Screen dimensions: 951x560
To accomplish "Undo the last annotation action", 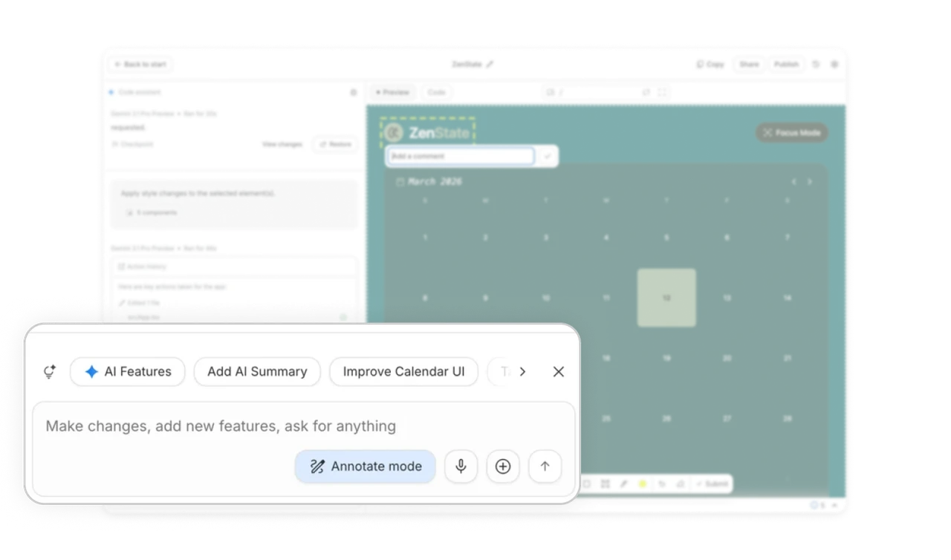I will [662, 484].
